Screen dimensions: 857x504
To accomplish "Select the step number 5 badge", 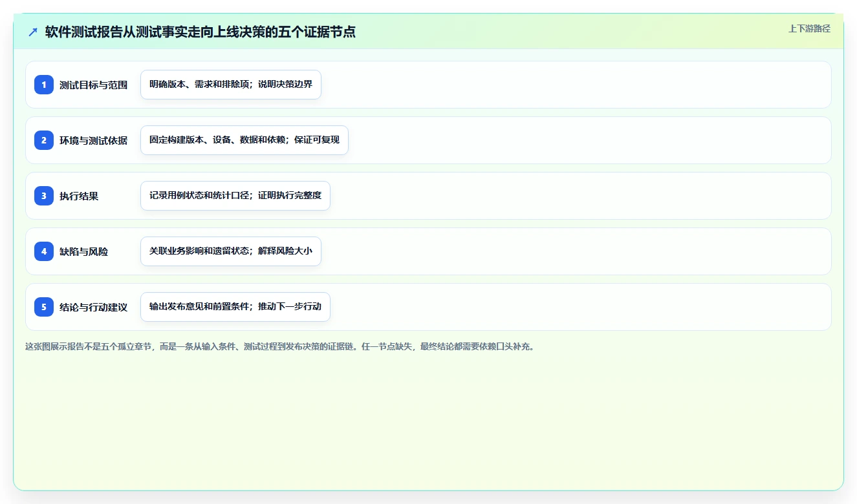I will [x=44, y=307].
